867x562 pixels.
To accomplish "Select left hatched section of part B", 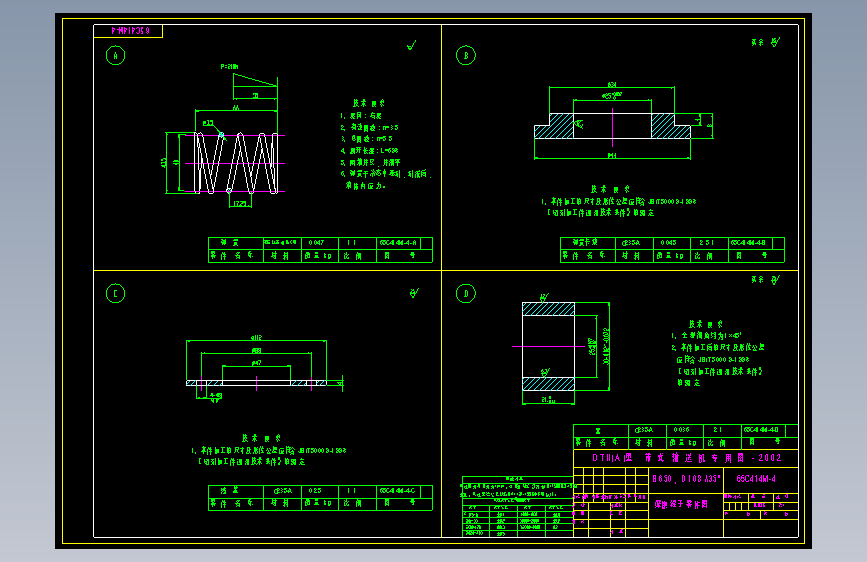I will click(x=554, y=126).
